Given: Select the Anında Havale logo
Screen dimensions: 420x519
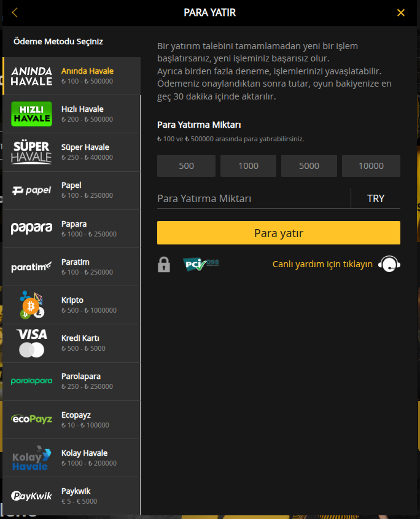Looking at the screenshot, I should (x=31, y=76).
